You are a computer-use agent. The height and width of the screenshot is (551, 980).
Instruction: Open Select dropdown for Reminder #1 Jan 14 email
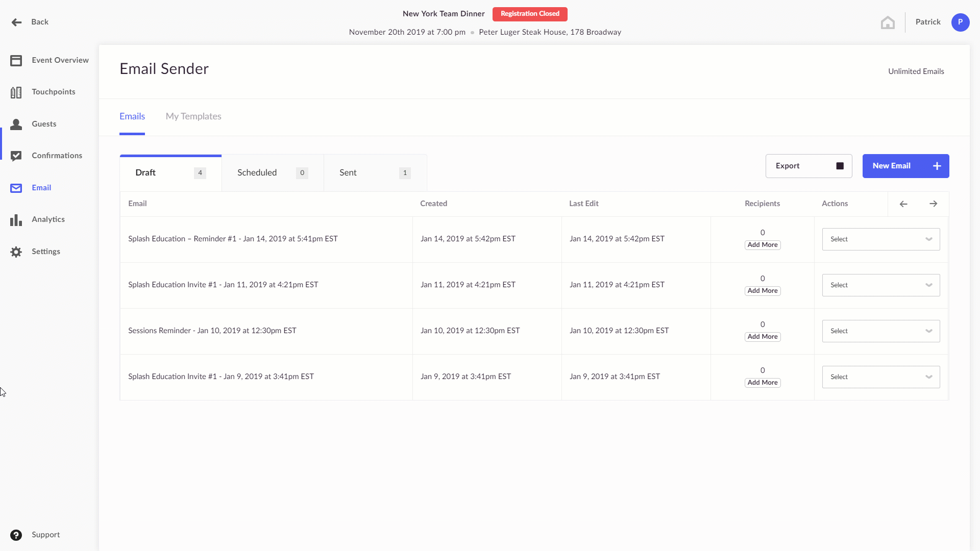click(880, 239)
